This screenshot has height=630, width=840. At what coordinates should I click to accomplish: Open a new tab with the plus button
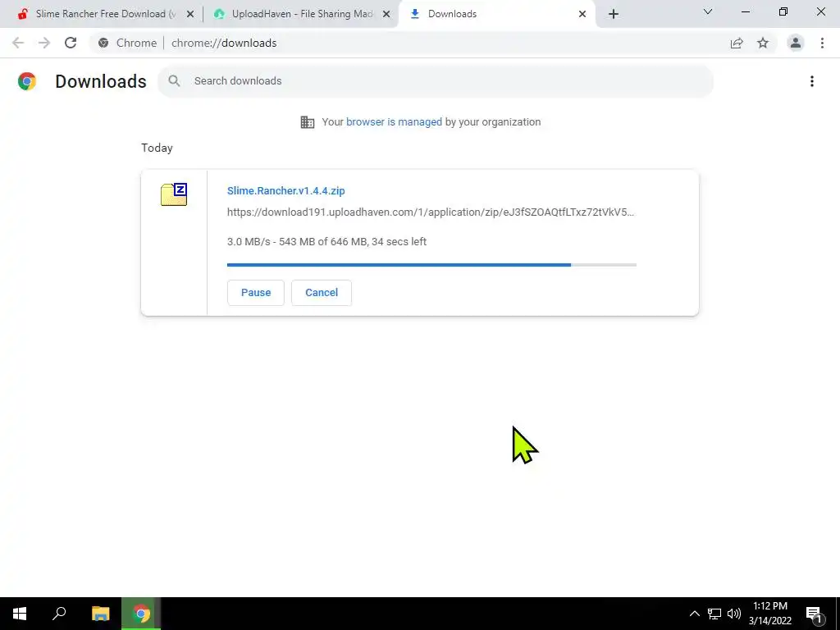coord(614,14)
